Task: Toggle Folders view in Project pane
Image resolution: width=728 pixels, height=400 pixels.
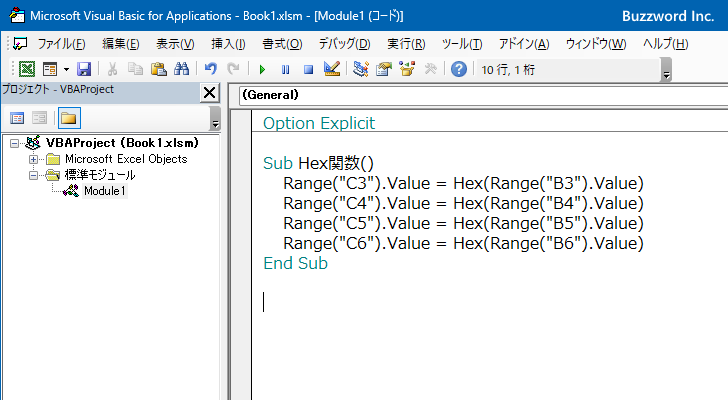Action: (69, 118)
